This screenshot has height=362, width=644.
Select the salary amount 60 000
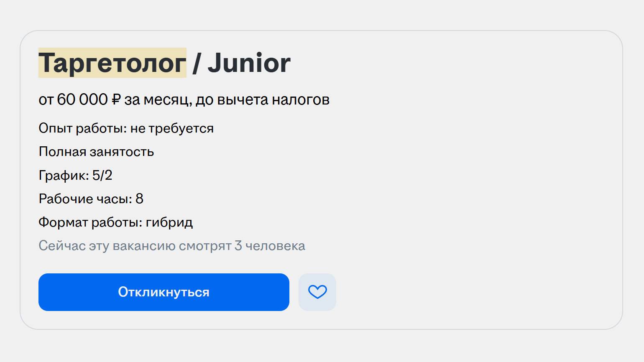(x=82, y=100)
